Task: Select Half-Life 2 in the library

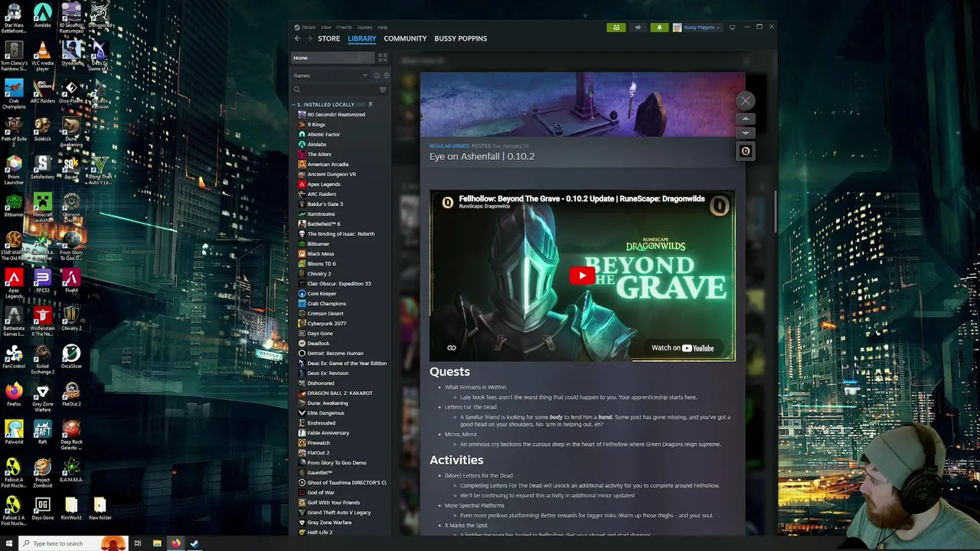Action: pos(319,533)
